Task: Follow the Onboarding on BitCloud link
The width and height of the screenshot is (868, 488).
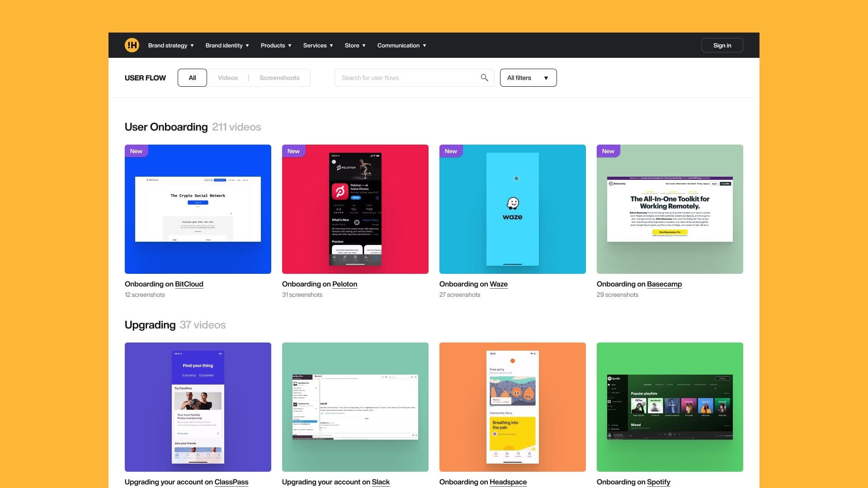Action: [164, 284]
